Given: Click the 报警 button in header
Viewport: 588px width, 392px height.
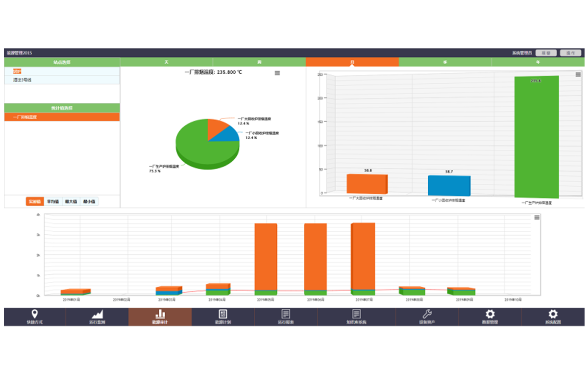Looking at the screenshot, I should (546, 53).
